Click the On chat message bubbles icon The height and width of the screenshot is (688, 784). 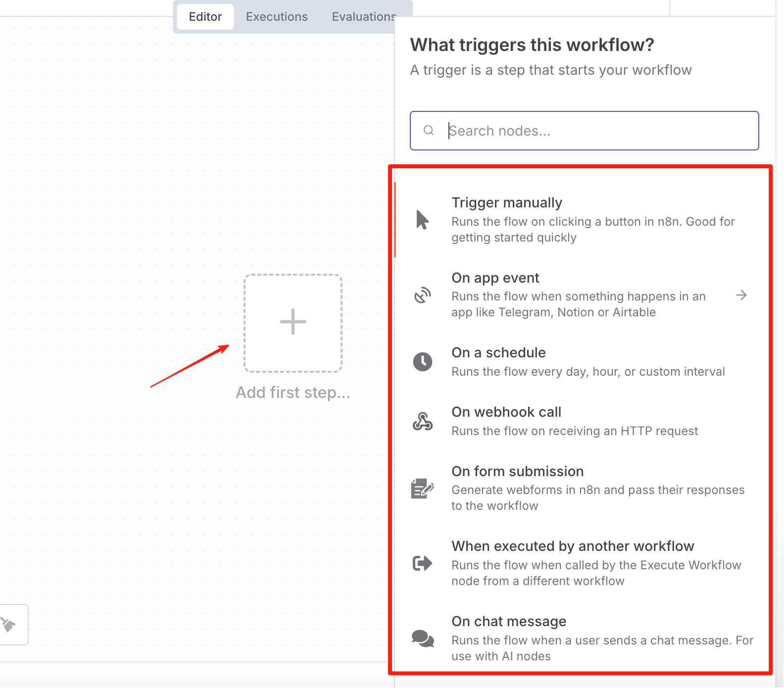(x=423, y=639)
